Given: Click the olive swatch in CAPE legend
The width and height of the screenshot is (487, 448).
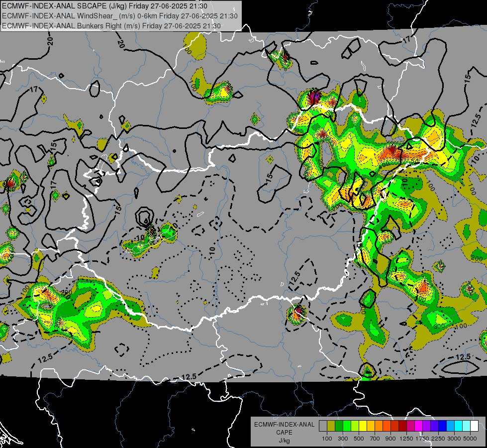Looking at the screenshot, I should click(x=331, y=426).
